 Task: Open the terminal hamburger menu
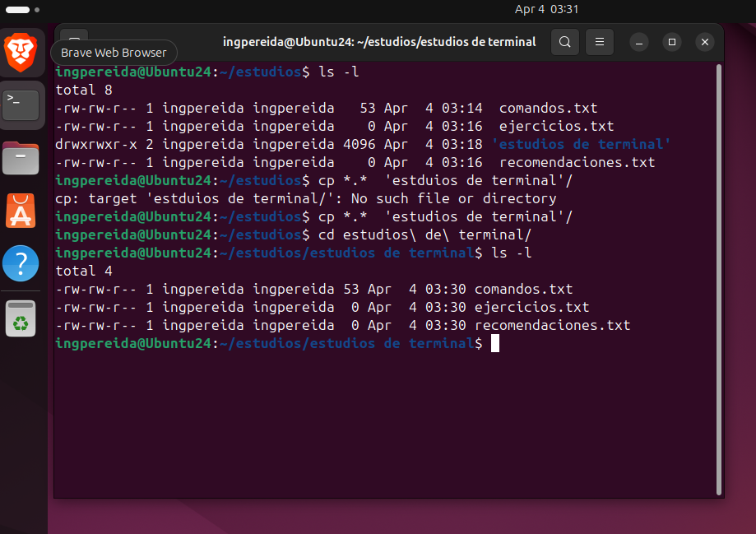(600, 42)
